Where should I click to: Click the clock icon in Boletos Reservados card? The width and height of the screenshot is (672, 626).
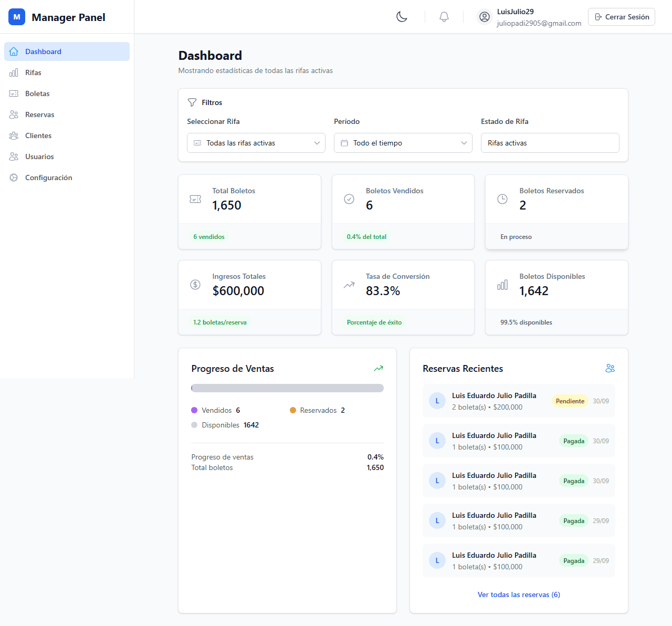[x=502, y=199]
